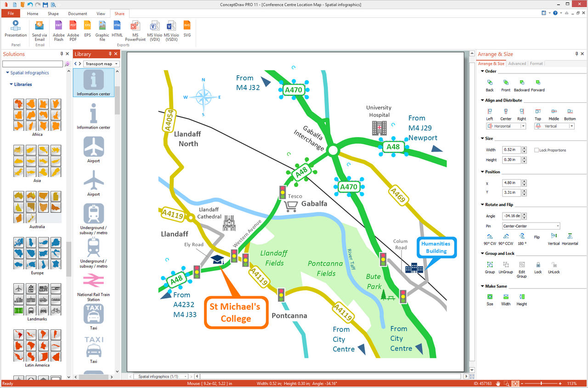
Task: Group the selected shapes
Action: click(x=490, y=268)
